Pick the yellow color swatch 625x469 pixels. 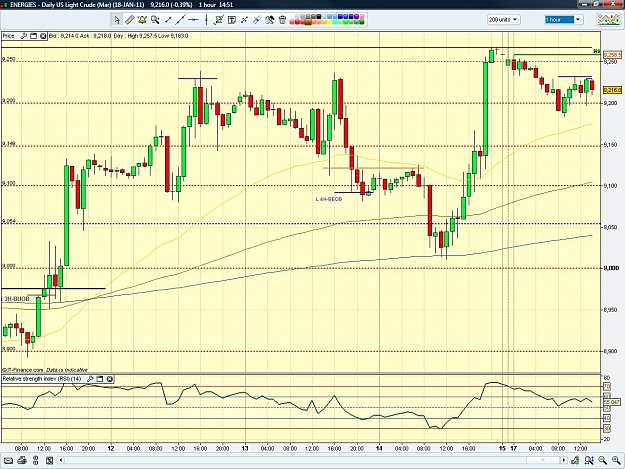[x=329, y=22]
